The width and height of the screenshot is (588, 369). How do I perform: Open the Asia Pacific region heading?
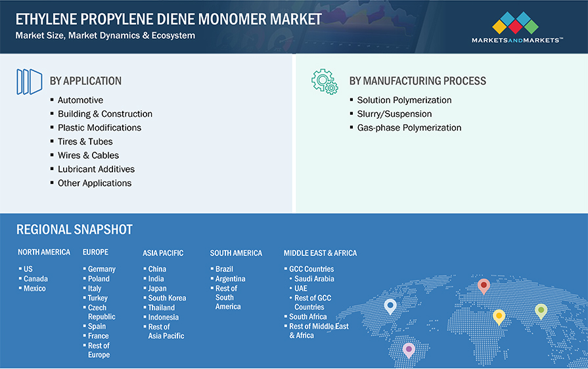tap(163, 253)
